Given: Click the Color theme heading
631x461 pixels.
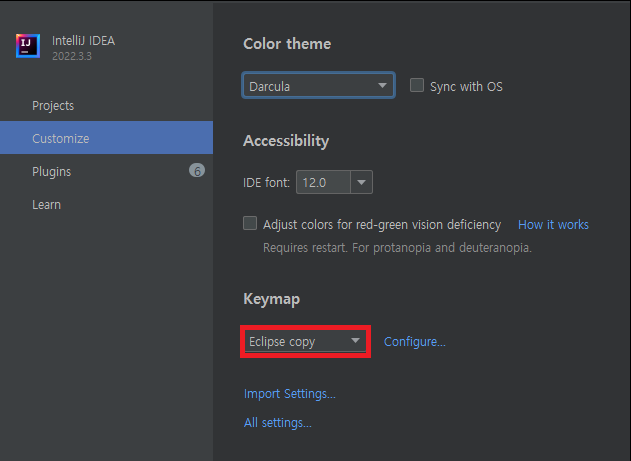Looking at the screenshot, I should click(287, 44).
